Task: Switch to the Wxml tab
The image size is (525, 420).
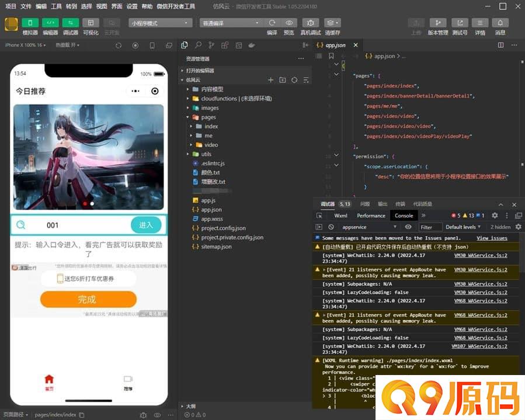Action: click(340, 216)
